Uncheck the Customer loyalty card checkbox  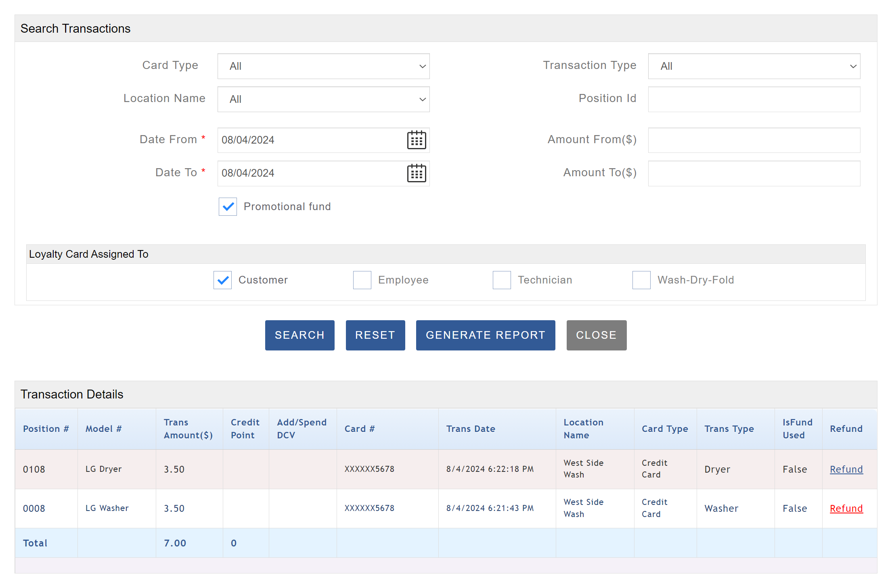click(222, 280)
